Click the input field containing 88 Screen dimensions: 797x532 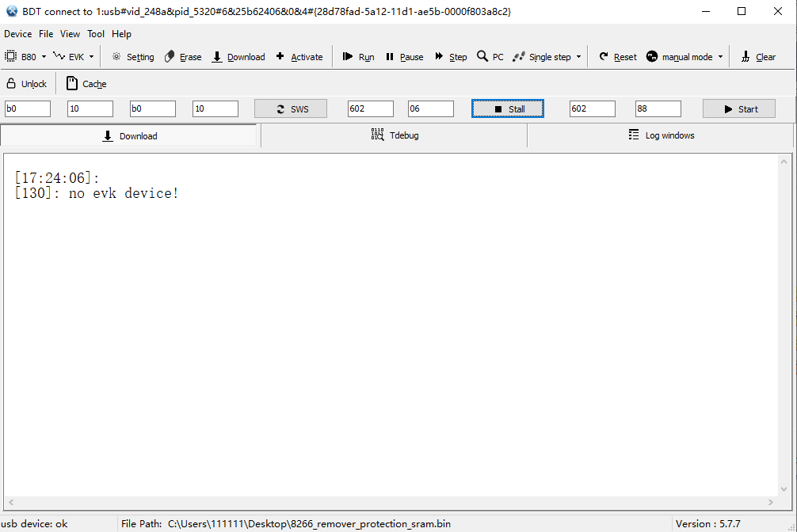pos(658,108)
